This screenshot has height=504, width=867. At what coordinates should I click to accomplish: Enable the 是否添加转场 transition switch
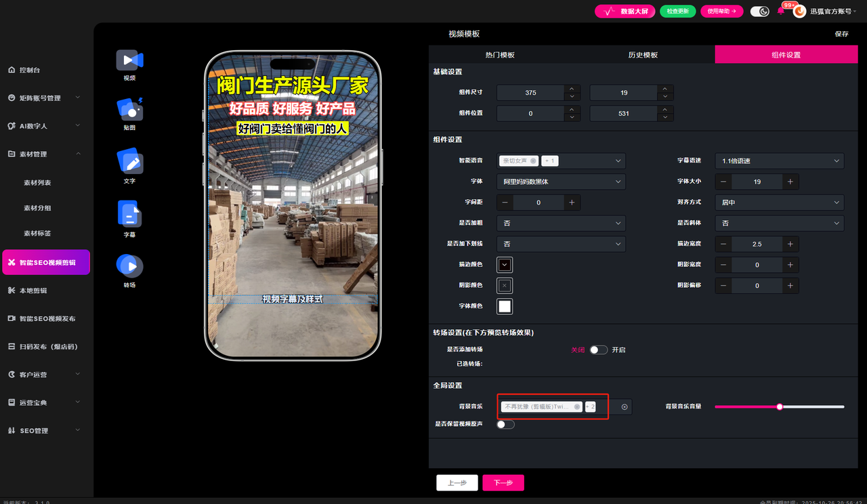point(598,350)
